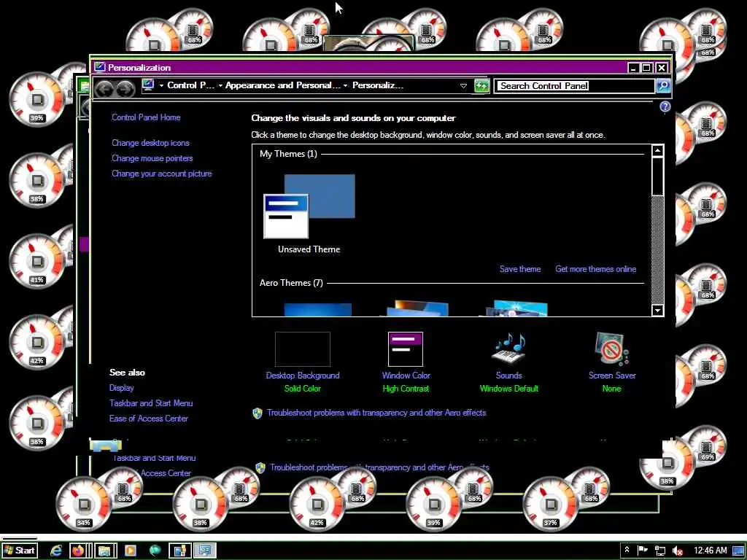Click the themes list scroll down arrow
The image size is (747, 560).
pyautogui.click(x=657, y=311)
